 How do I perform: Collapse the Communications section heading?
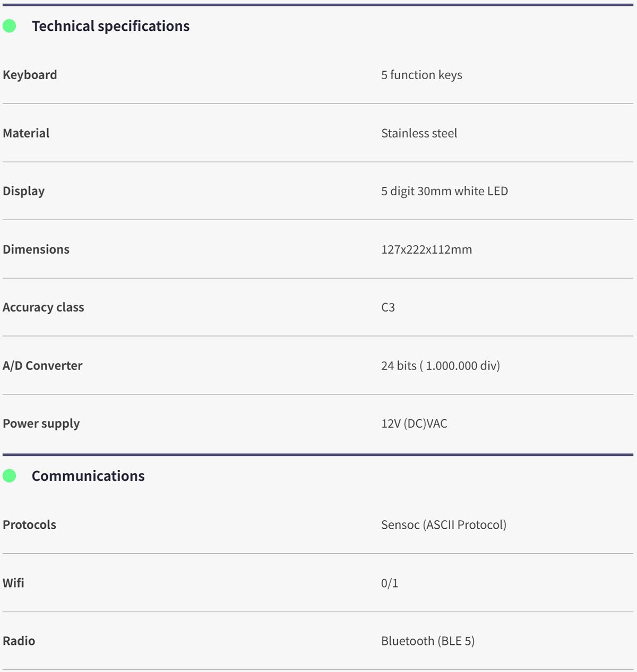[88, 476]
